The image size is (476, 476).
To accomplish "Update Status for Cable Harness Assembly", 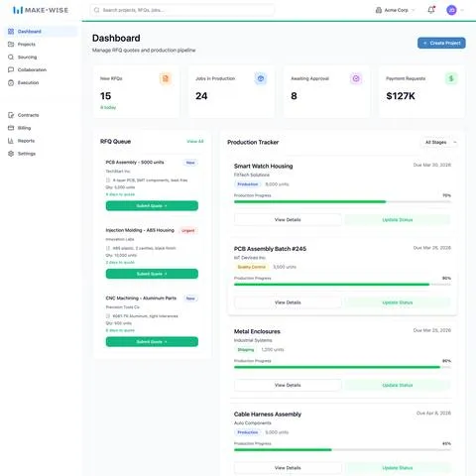I will (x=398, y=468).
